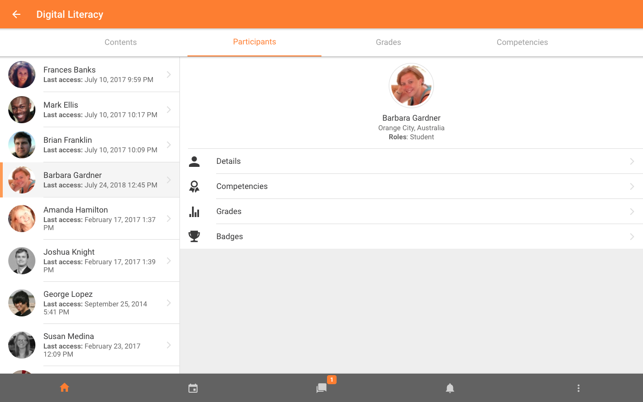Screen dimensions: 643x402
Task: Switch to the Contents tab
Action: point(121,42)
